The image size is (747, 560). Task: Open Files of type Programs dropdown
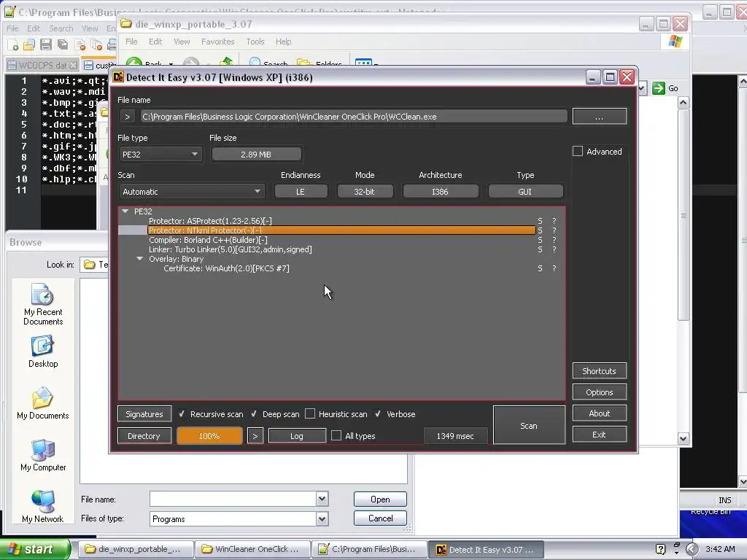tap(322, 518)
